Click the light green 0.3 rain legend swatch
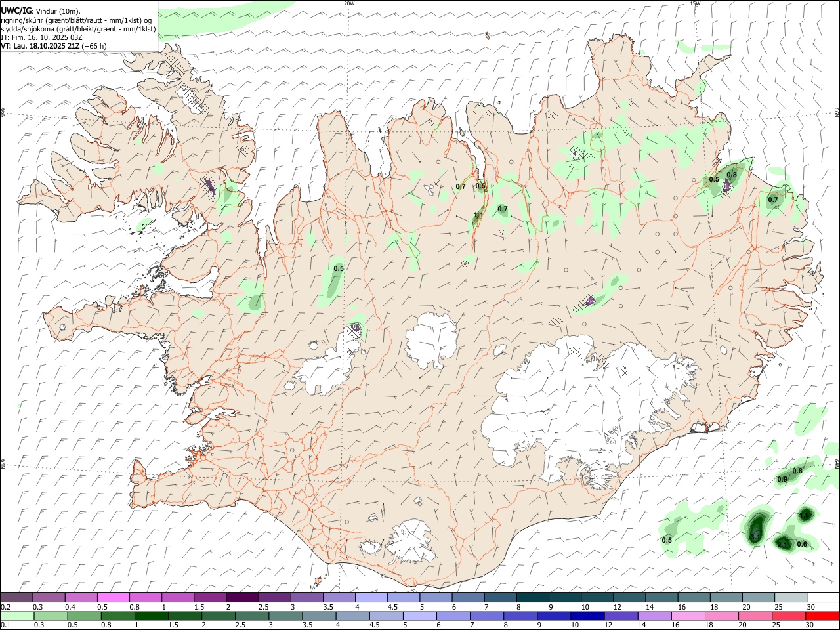 click(50, 616)
